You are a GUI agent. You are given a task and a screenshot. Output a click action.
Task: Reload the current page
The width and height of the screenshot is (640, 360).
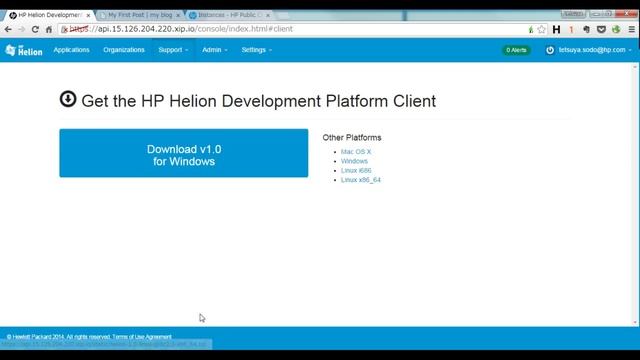(35, 29)
